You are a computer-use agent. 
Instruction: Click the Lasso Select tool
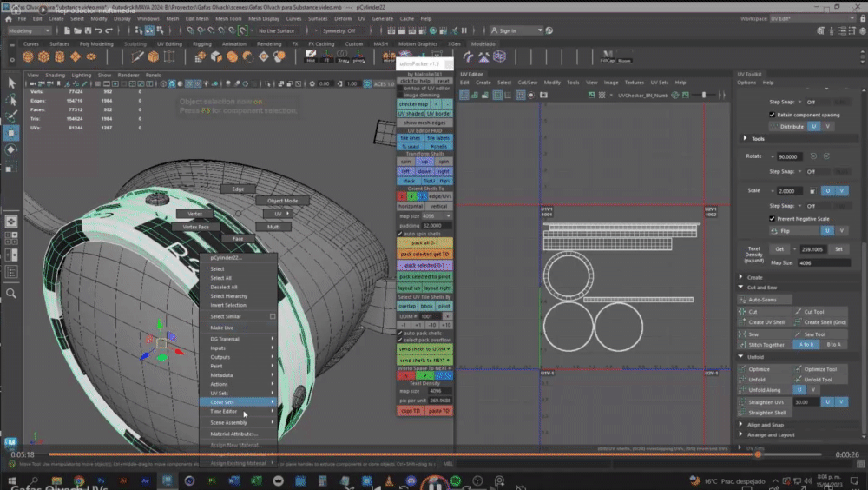pos(12,99)
